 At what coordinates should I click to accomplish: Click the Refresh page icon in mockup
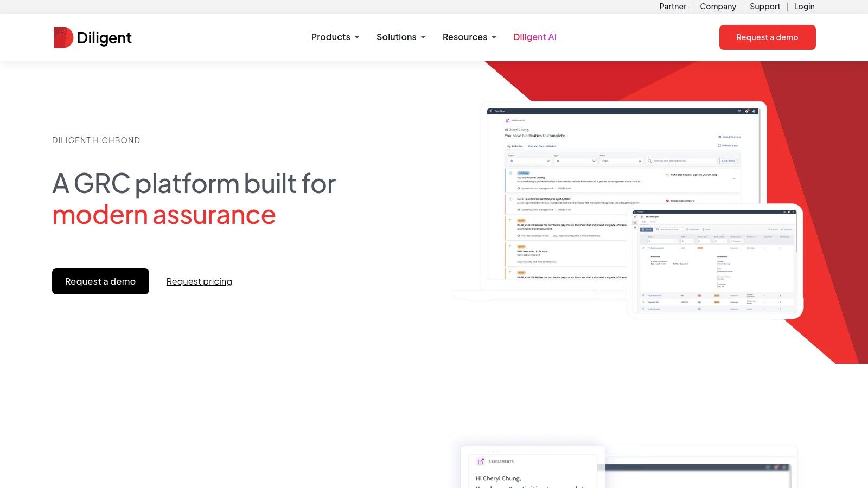(719, 146)
